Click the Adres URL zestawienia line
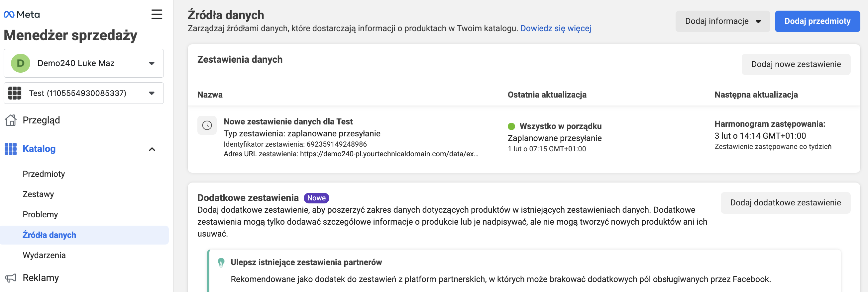Image resolution: width=868 pixels, height=292 pixels. tap(351, 154)
